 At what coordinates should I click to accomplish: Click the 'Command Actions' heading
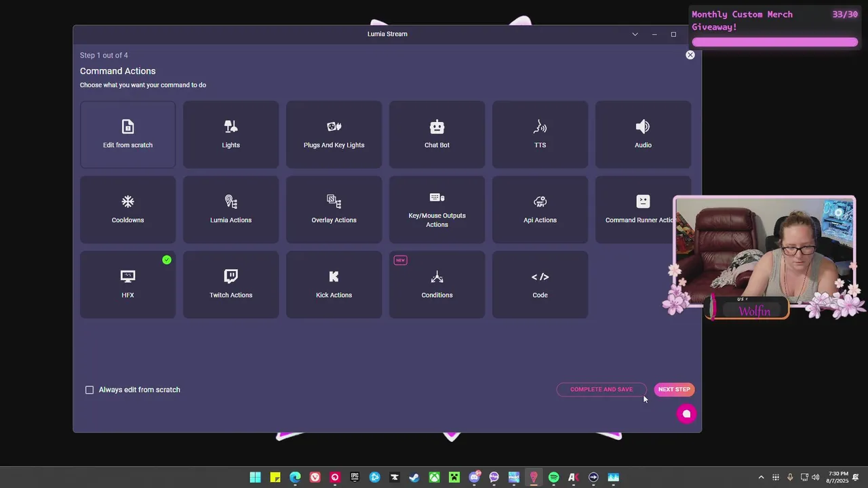tap(118, 71)
